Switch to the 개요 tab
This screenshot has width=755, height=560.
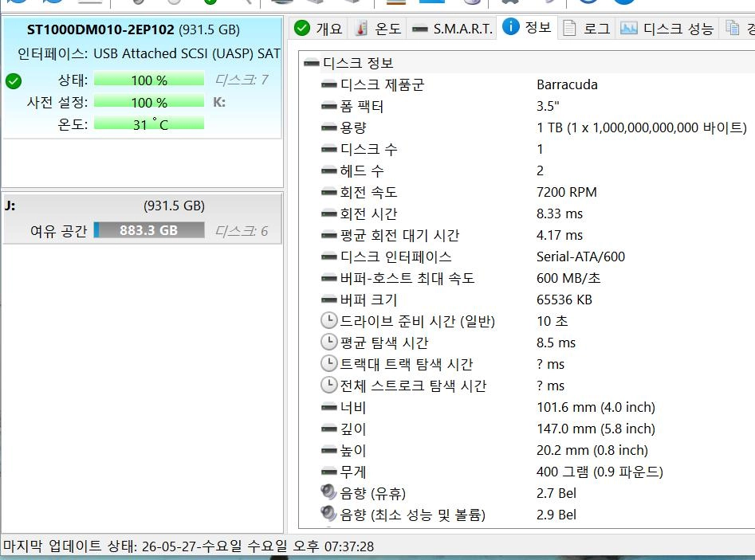(x=318, y=29)
